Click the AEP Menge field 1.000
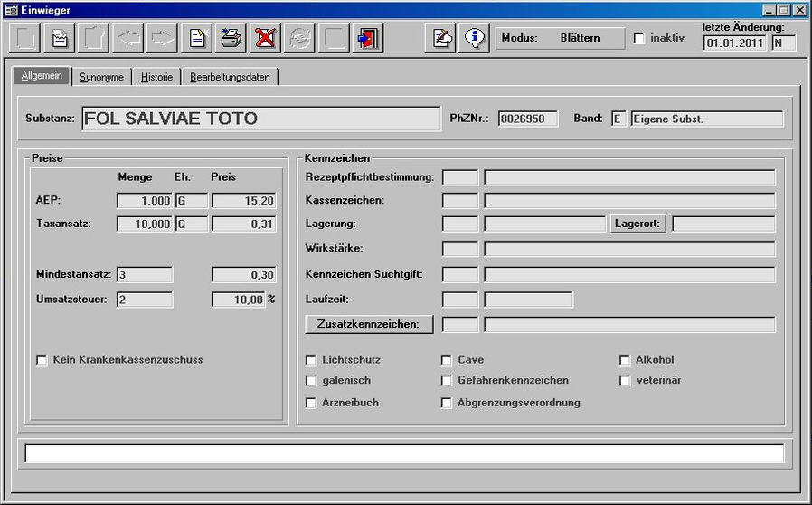Viewport: 812px width, 505px height. point(145,201)
